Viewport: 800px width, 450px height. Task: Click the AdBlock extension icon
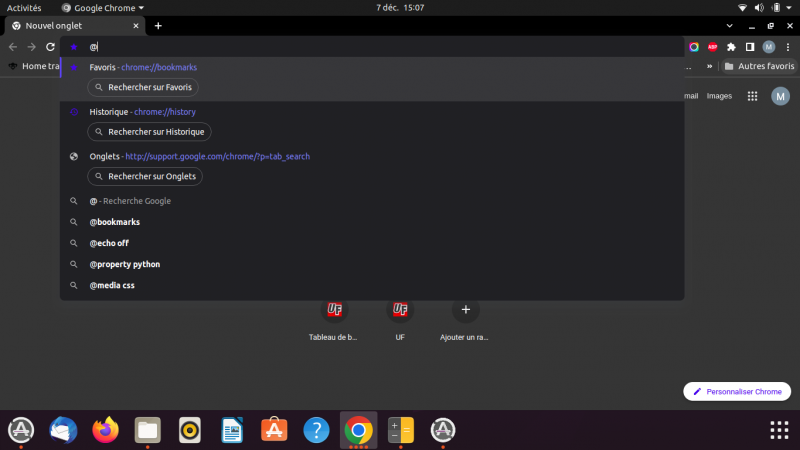[x=713, y=47]
